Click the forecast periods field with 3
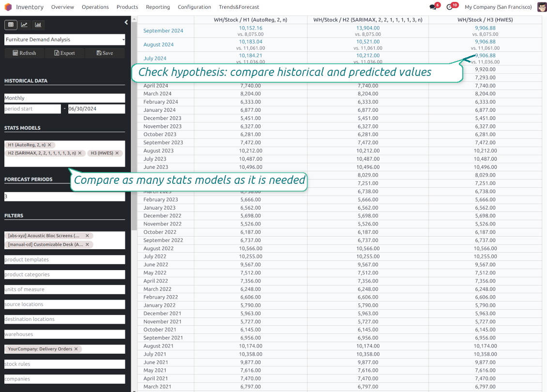Image resolution: width=547 pixels, height=392 pixels. pos(64,196)
